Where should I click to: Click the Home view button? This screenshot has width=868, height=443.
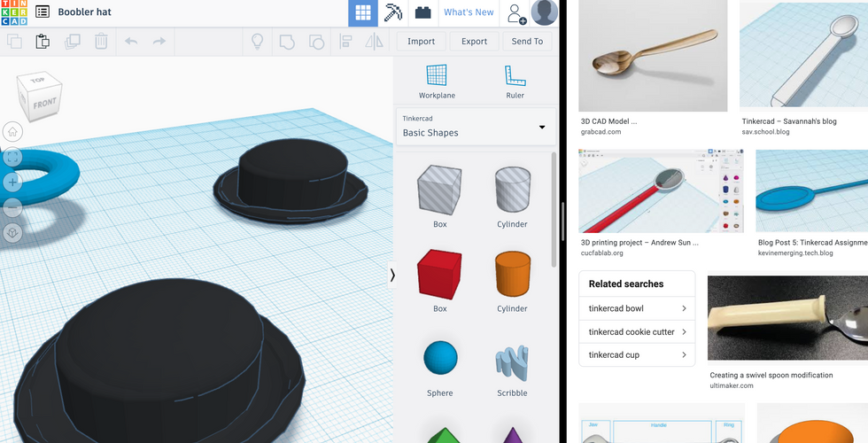12,132
